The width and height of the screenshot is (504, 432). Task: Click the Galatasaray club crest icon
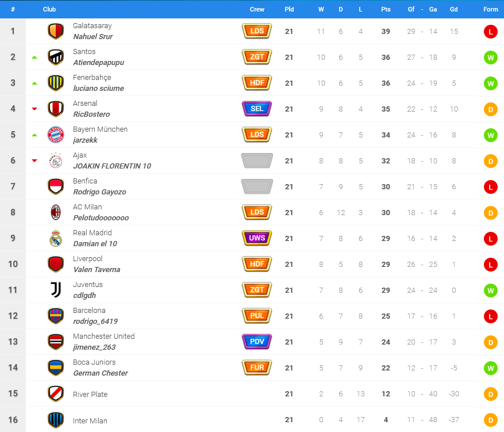pyautogui.click(x=56, y=31)
